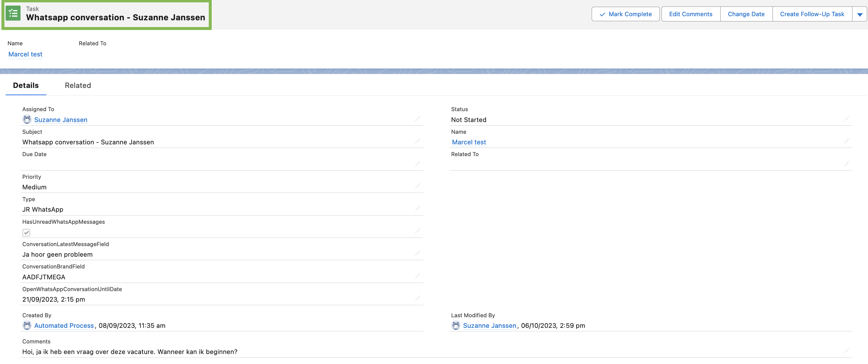
Task: Expand more actions dropdown arrow
Action: 859,14
